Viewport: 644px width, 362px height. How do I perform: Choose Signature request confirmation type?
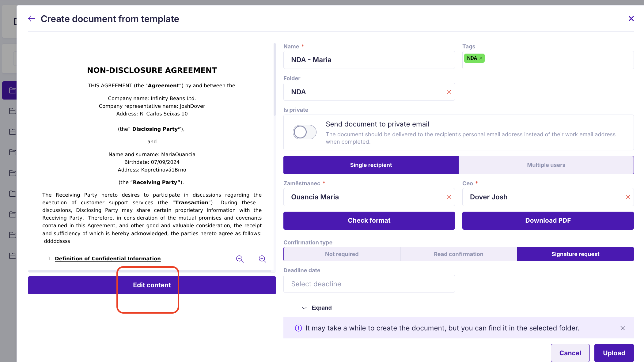point(575,254)
